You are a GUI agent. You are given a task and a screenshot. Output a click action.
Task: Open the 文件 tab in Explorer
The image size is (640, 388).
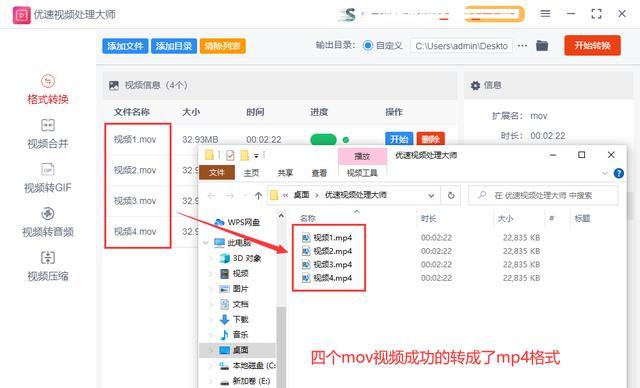click(217, 173)
